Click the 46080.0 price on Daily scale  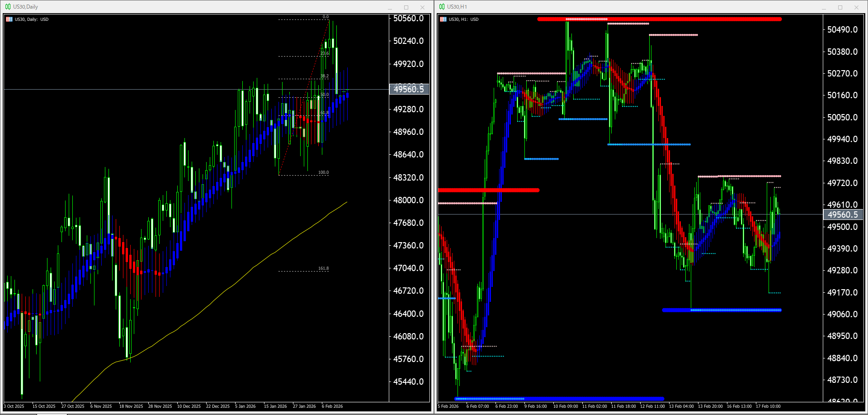point(409,336)
